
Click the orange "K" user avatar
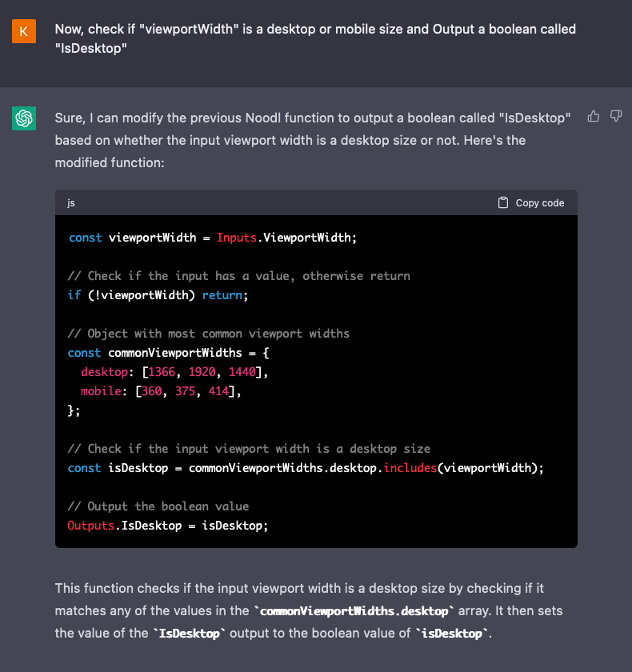point(24,31)
